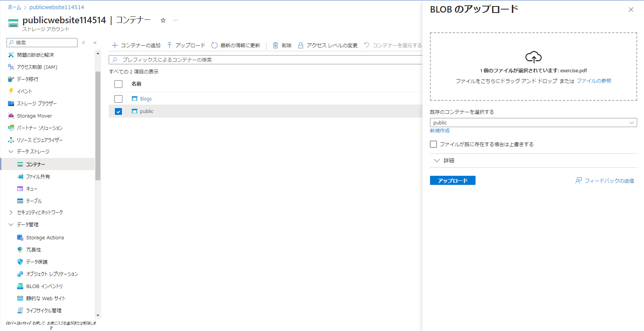644x331 pixels.
Task: Click the 静的な Web サイト icon
Action: point(20,298)
